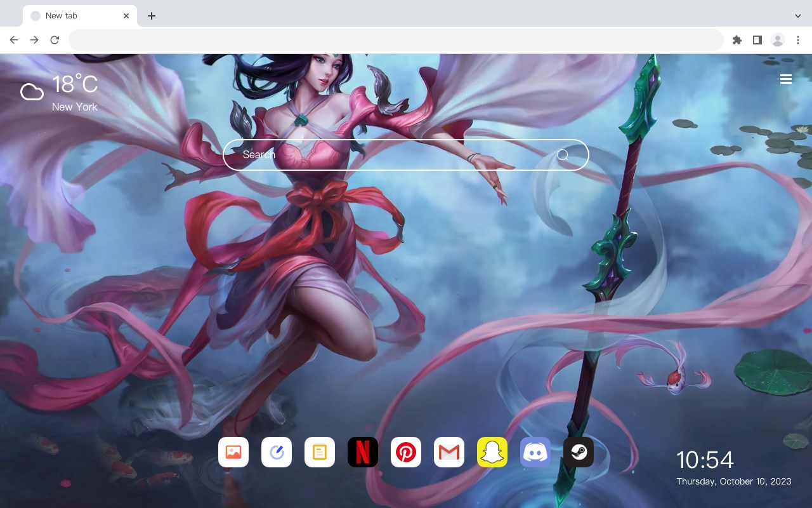This screenshot has width=812, height=508.
Task: Go forward to the next page
Action: (x=34, y=40)
